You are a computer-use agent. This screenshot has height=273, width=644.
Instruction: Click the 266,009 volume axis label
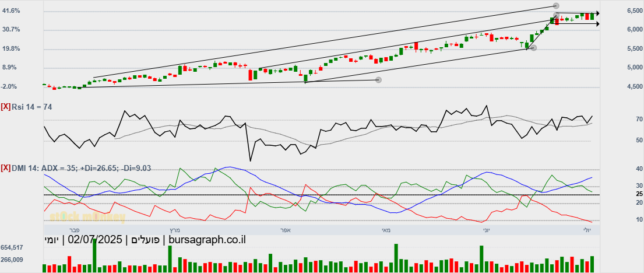coord(12,260)
